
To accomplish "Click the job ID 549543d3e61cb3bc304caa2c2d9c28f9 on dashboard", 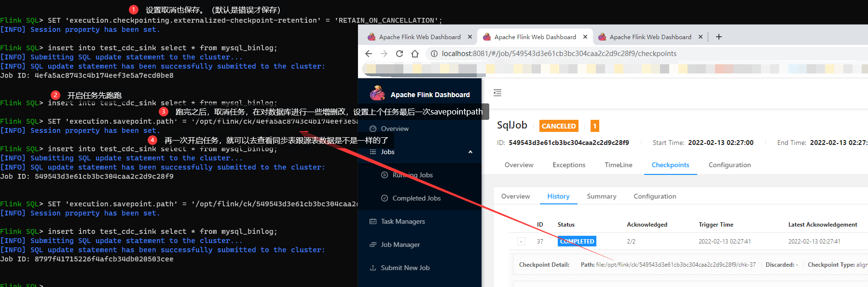I will 569,143.
